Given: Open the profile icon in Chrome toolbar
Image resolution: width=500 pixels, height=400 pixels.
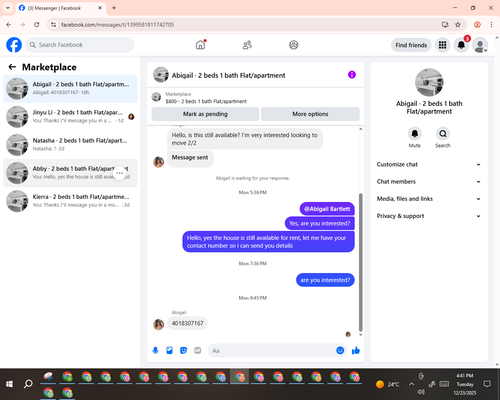Looking at the screenshot, I should coord(477,25).
